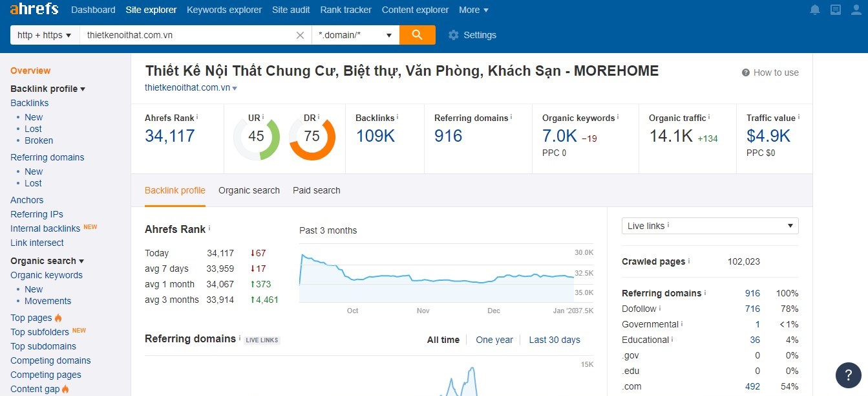This screenshot has height=396, width=868.
Task: Click the orange search magnifier button
Action: 417,35
